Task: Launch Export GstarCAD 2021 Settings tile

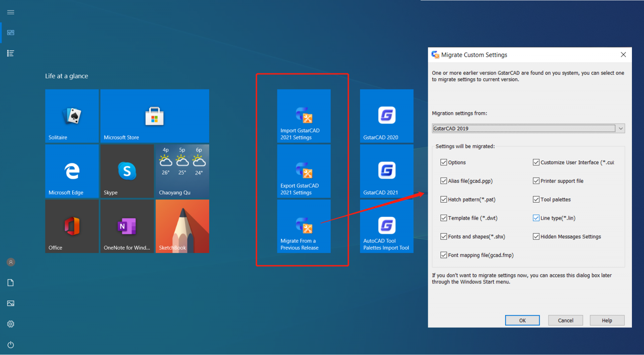Action: tap(304, 171)
